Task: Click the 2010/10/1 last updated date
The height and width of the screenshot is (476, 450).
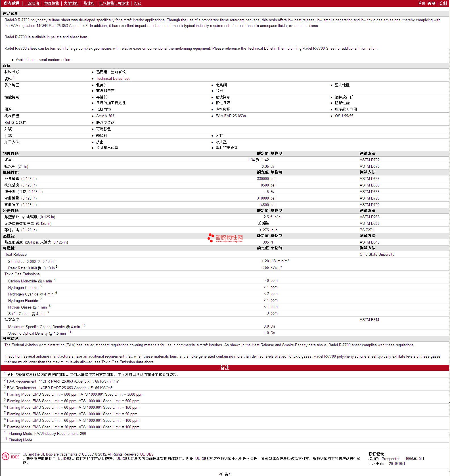Action: pyautogui.click(x=397, y=464)
